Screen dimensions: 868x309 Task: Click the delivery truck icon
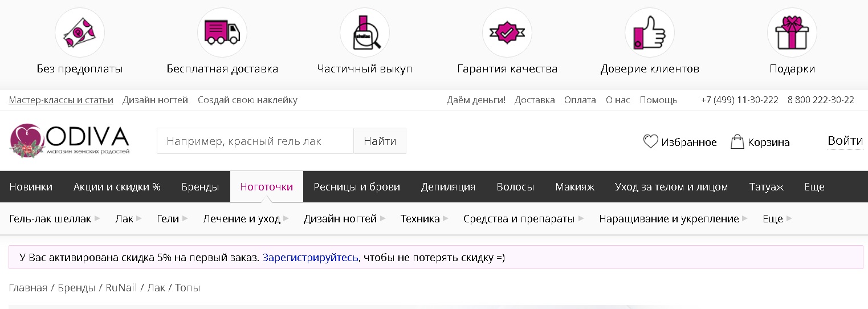222,32
